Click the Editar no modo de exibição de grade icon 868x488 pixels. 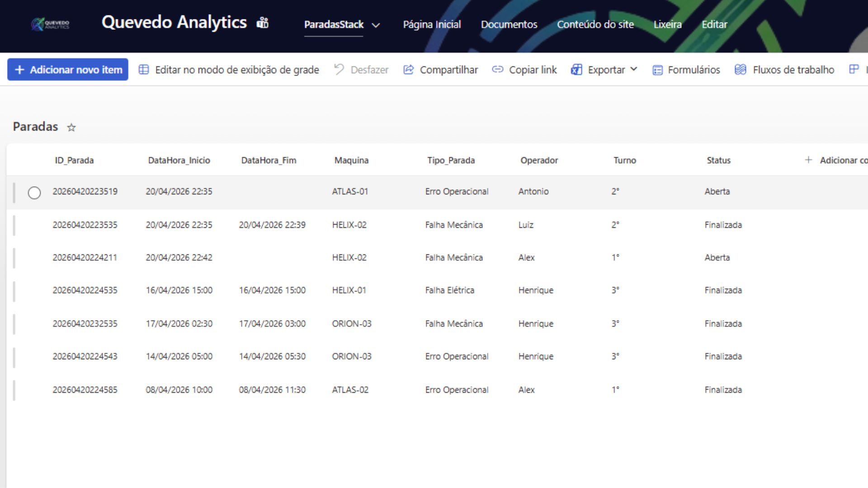click(144, 70)
